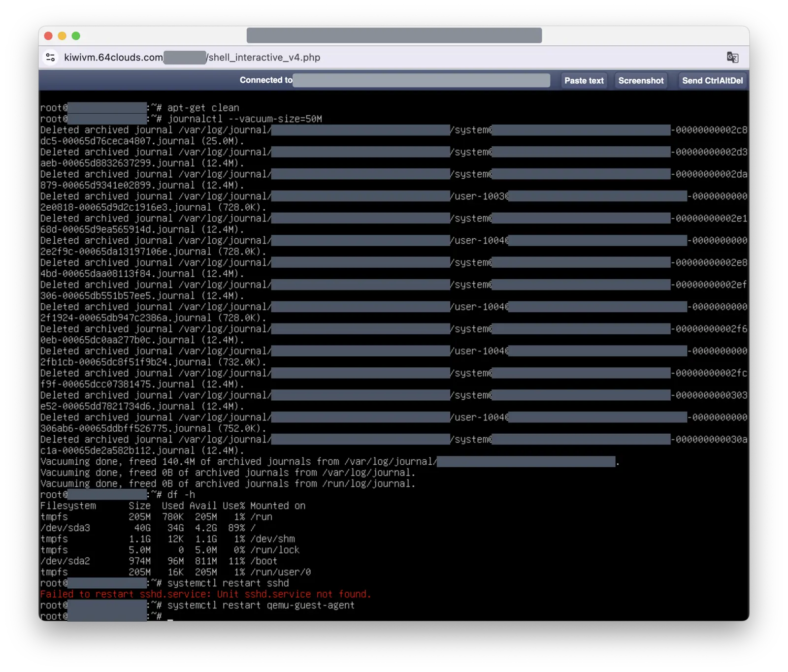Click the 'Connected to' label in toolbar
The width and height of the screenshot is (788, 672).
[266, 80]
